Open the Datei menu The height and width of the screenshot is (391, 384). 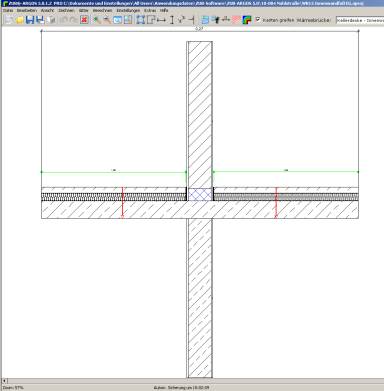pos(8,10)
